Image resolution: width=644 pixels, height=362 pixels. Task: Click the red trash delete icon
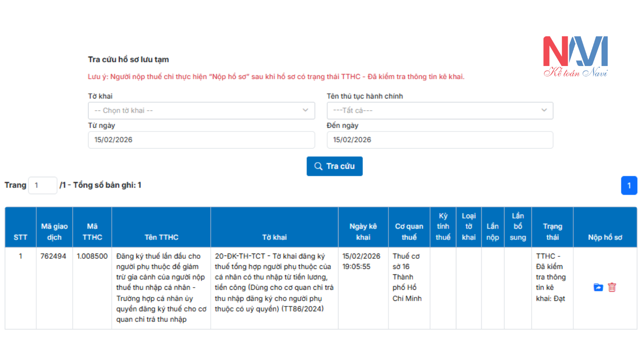tap(612, 287)
